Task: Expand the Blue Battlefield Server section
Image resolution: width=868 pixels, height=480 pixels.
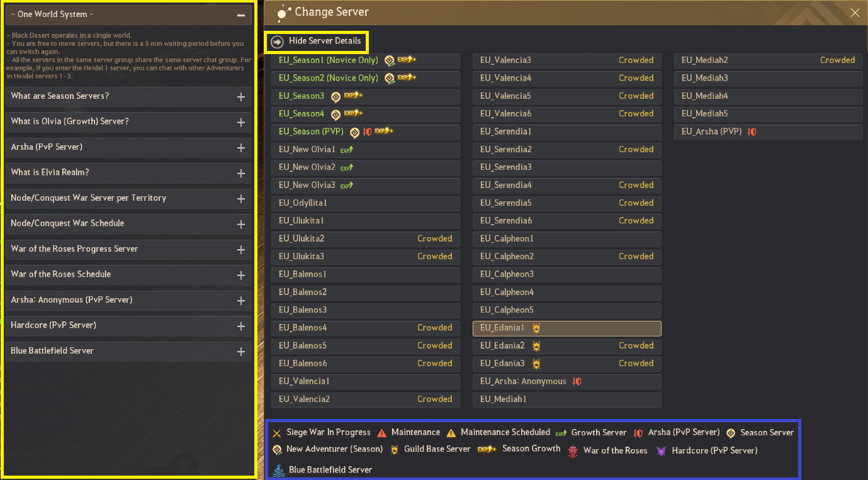Action: pos(240,352)
